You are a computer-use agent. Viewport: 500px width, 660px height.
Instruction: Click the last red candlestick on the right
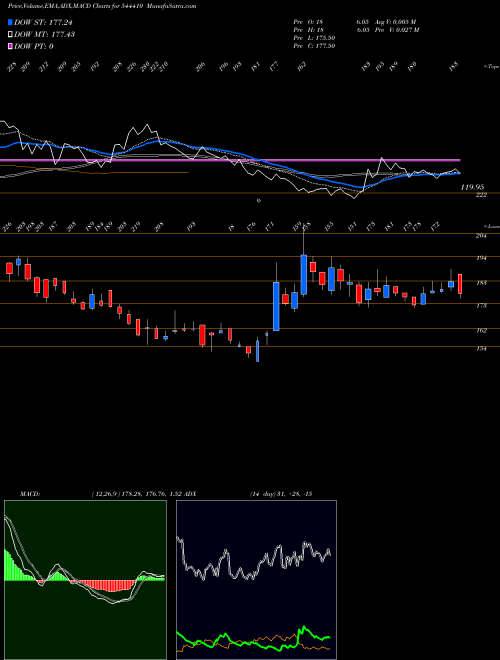(x=460, y=284)
